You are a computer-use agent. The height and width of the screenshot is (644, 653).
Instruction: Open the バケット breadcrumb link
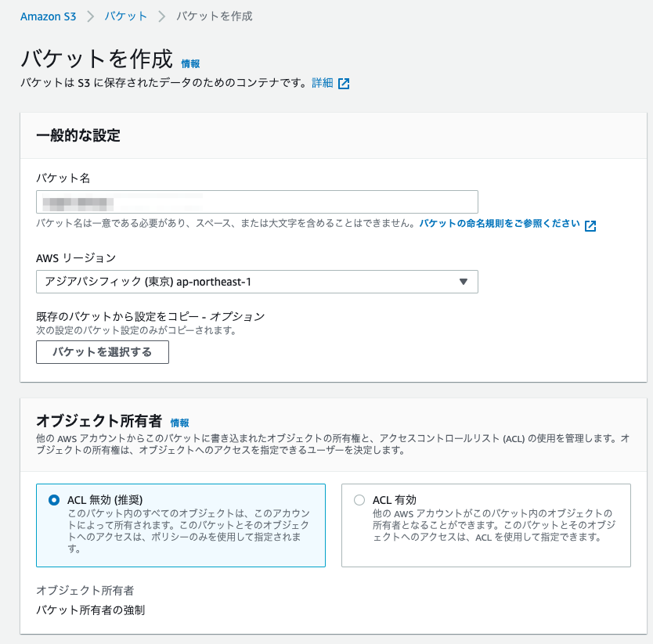coord(127,16)
